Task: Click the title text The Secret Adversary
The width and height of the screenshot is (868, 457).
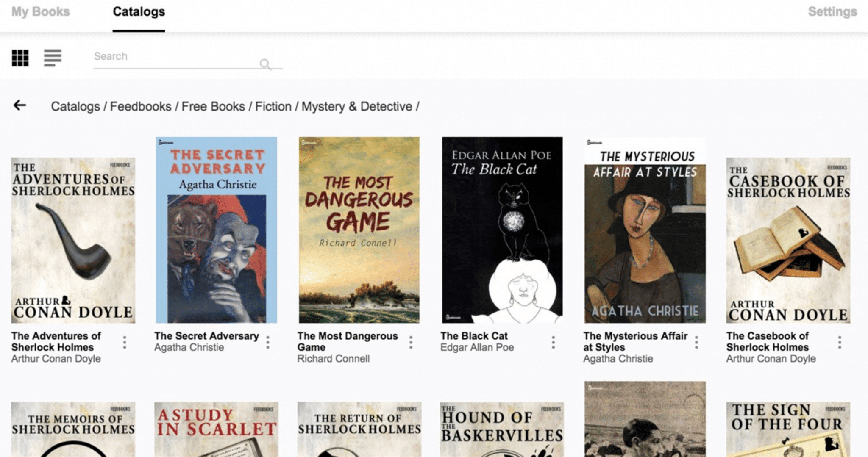Action: [206, 336]
